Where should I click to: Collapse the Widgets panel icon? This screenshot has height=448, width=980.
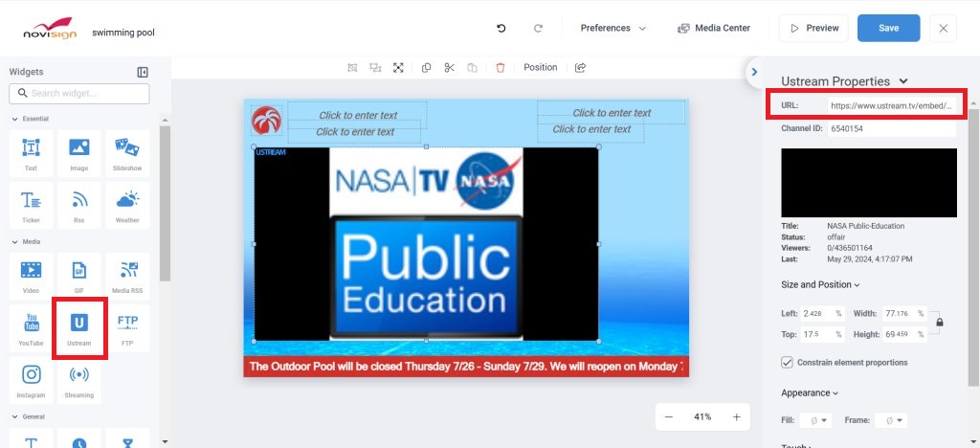click(143, 73)
